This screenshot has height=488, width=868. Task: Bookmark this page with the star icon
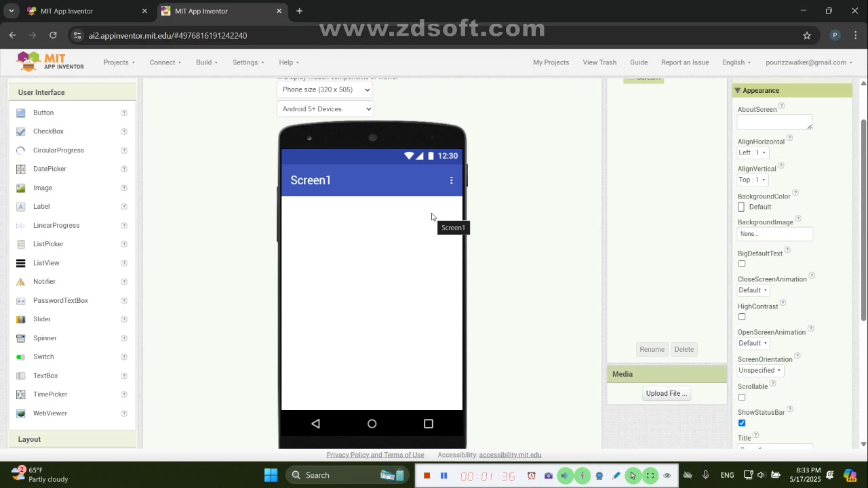(x=807, y=35)
